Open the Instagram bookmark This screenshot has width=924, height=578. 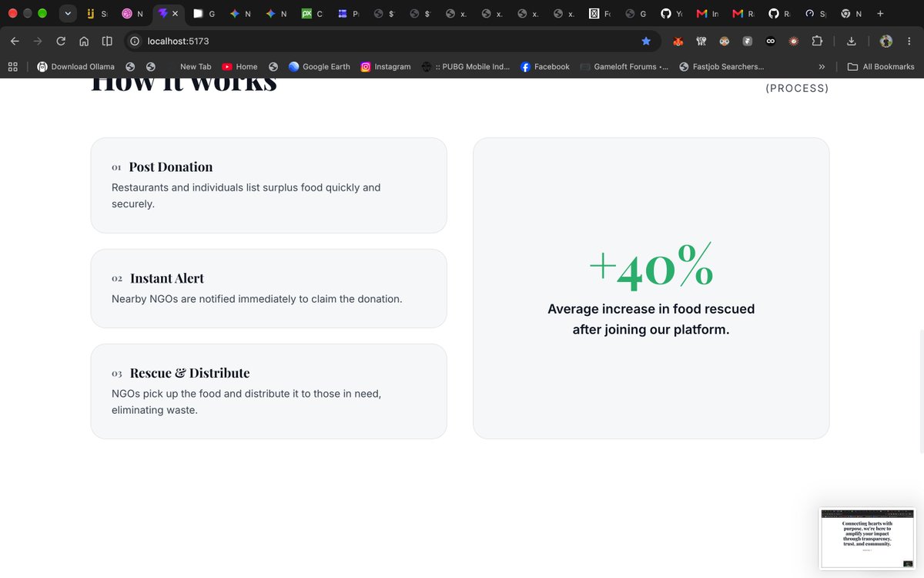(x=386, y=67)
